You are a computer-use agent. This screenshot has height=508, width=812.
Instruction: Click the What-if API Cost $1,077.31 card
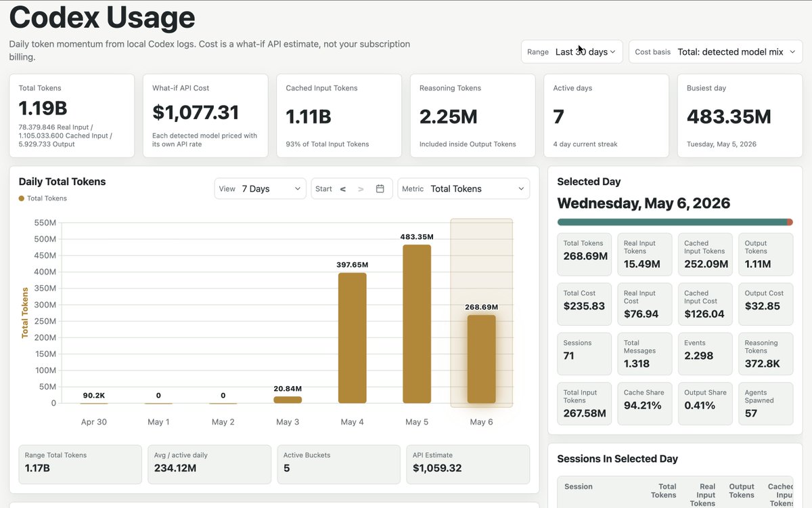[x=206, y=116]
